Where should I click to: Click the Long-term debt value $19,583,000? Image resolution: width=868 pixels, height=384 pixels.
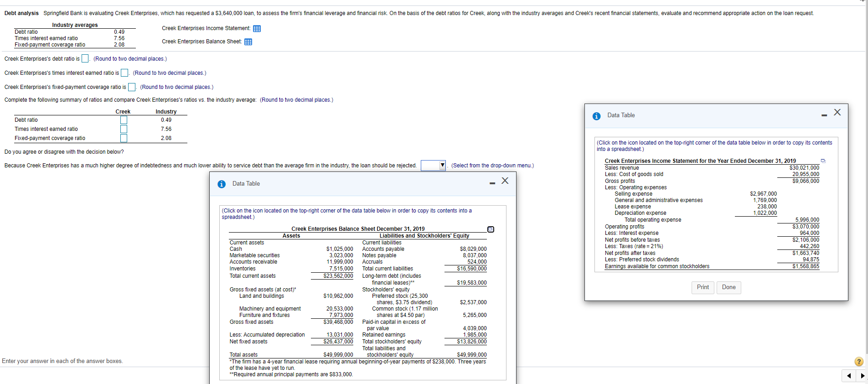click(472, 283)
